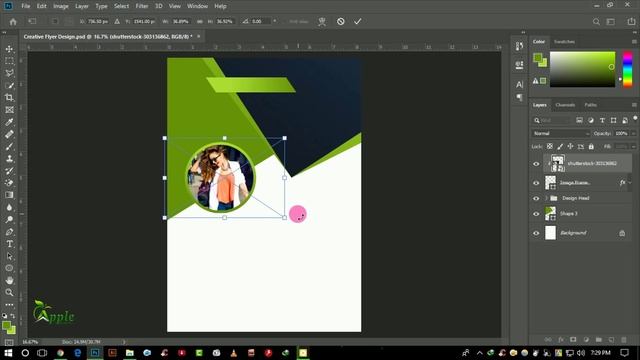The image size is (640, 360).
Task: Open the Share icon at top right
Action: point(631,22)
